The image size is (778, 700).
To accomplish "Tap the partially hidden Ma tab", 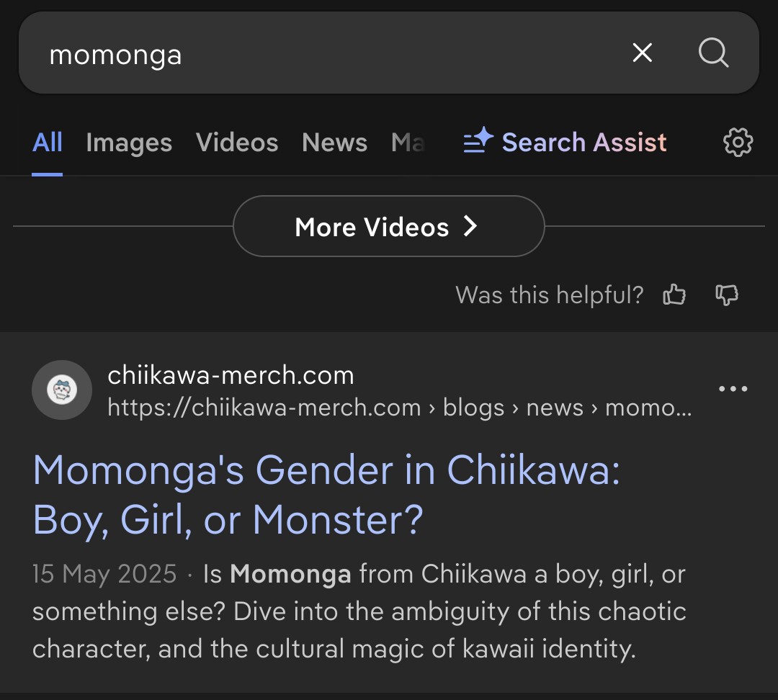I will tap(408, 143).
